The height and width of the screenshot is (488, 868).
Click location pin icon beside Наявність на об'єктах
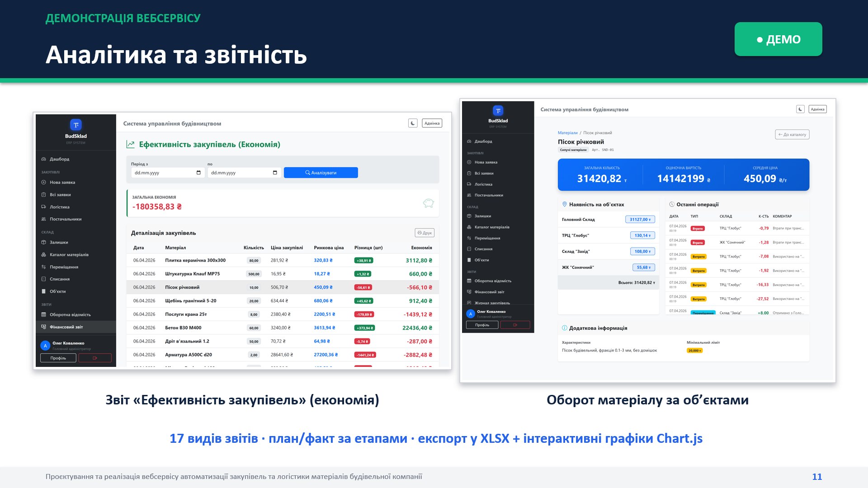(564, 204)
